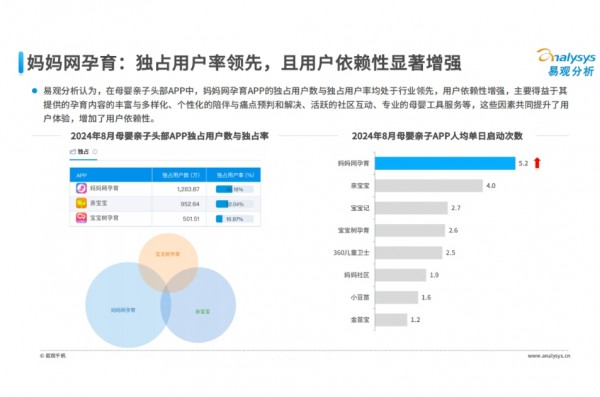Image resolution: width=600 pixels, height=397 pixels.
Task: Click the 易观千帆 copyright footer text
Action: click(53, 356)
